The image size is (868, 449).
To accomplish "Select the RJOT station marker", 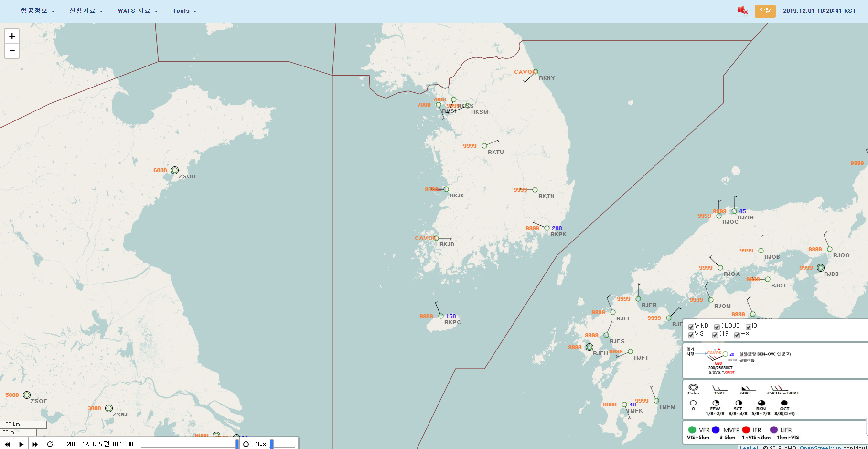I will (x=768, y=279).
